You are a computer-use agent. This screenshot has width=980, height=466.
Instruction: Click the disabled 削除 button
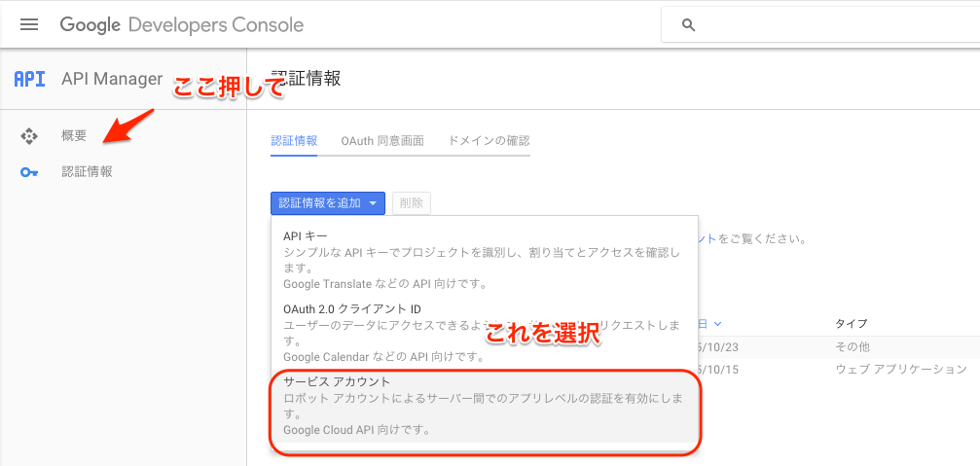tap(412, 203)
